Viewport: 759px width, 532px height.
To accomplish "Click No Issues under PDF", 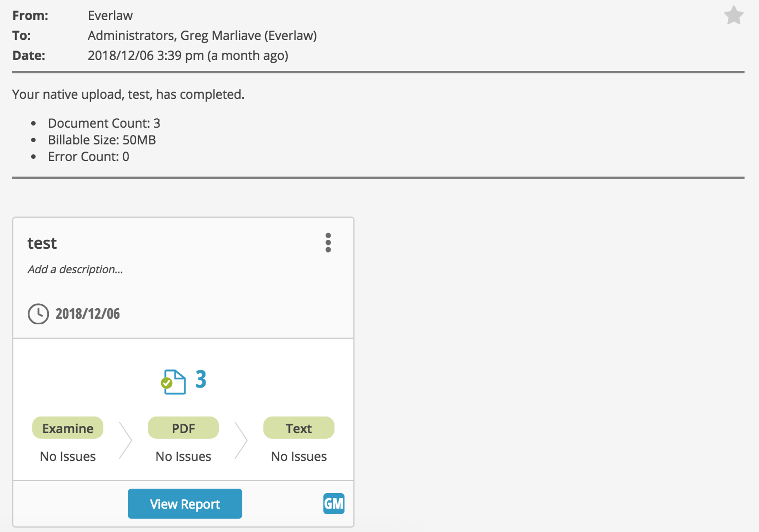I will pyautogui.click(x=183, y=456).
